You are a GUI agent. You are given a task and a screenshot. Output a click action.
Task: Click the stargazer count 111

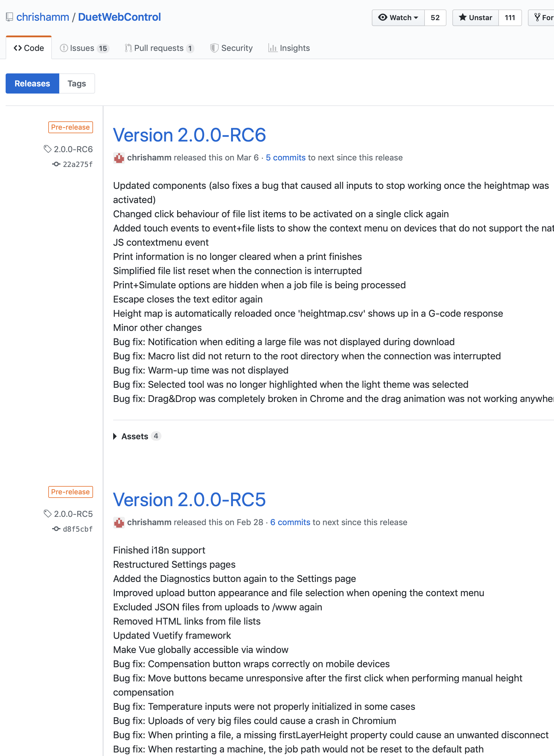(x=510, y=17)
